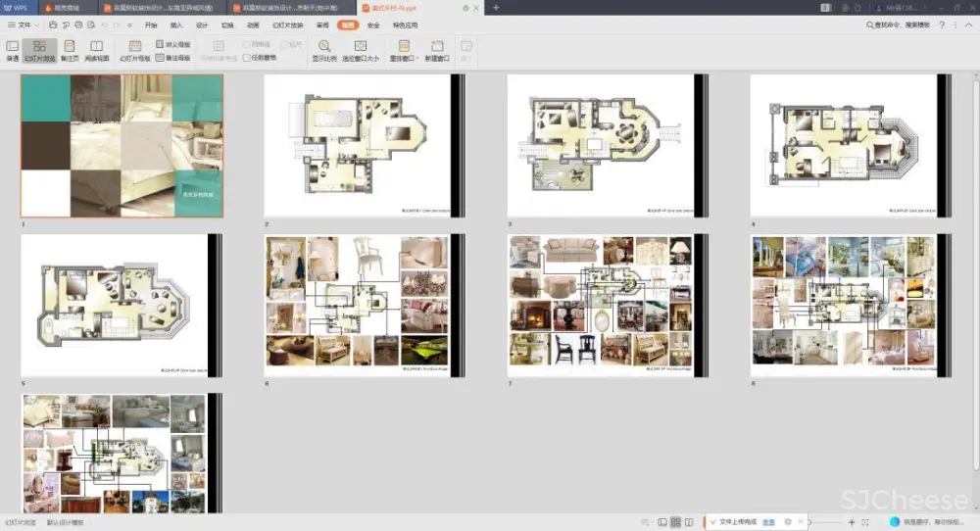
Task: Select the Slide Sorter view button
Action: pyautogui.click(x=39, y=50)
